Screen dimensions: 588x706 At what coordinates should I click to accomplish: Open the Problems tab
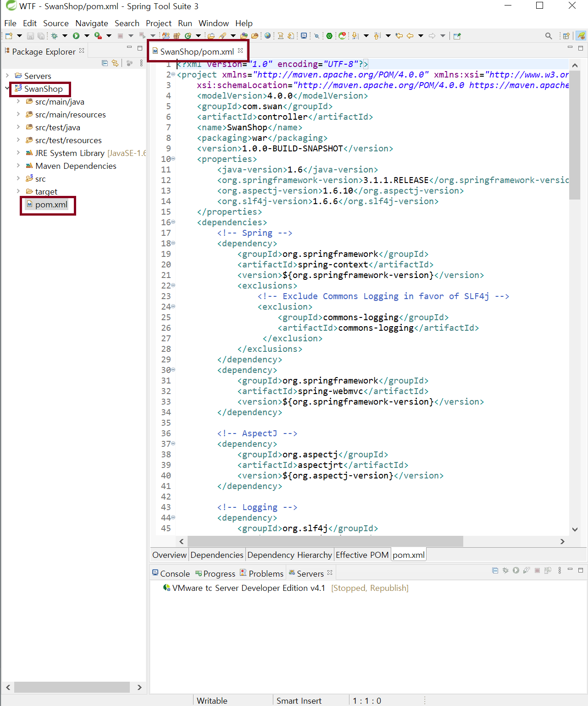[262, 573]
